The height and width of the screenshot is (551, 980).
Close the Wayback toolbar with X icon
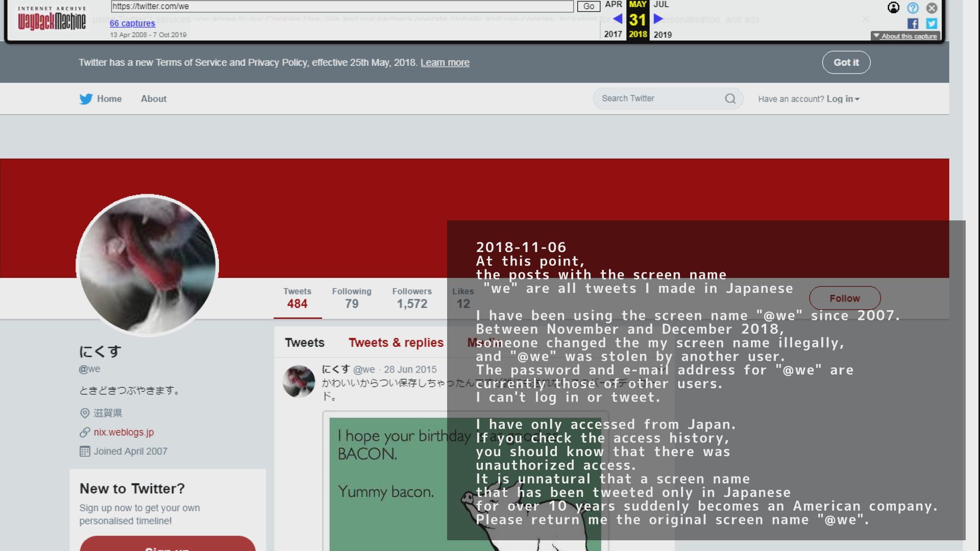932,8
